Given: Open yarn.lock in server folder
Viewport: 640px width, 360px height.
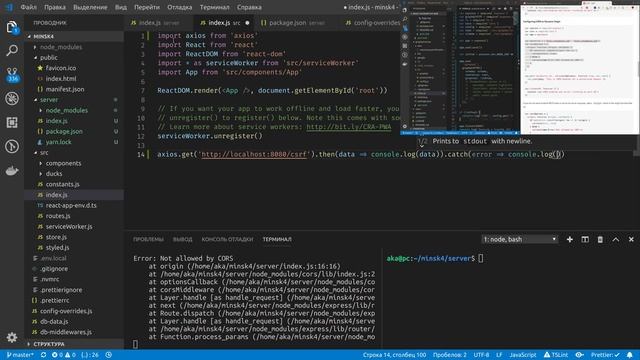Looking at the screenshot, I should pyautogui.click(x=58, y=142).
